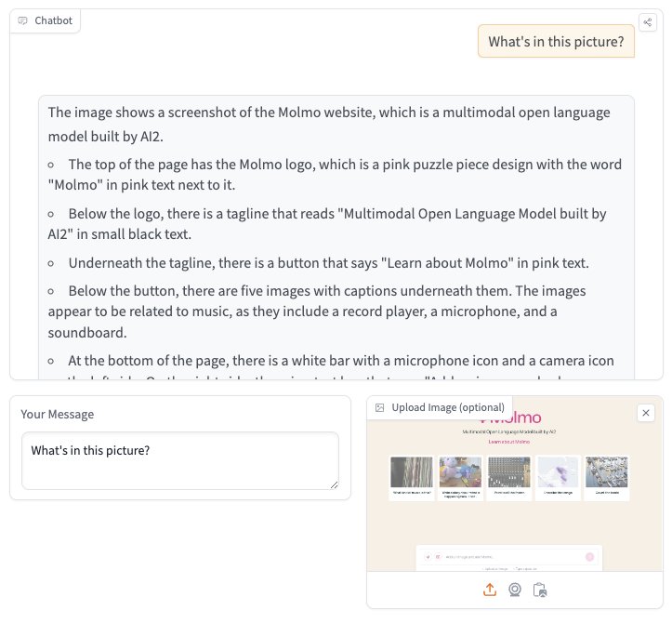Select the webcam capture icon
Image resolution: width=672 pixels, height=623 pixels.
515,590
